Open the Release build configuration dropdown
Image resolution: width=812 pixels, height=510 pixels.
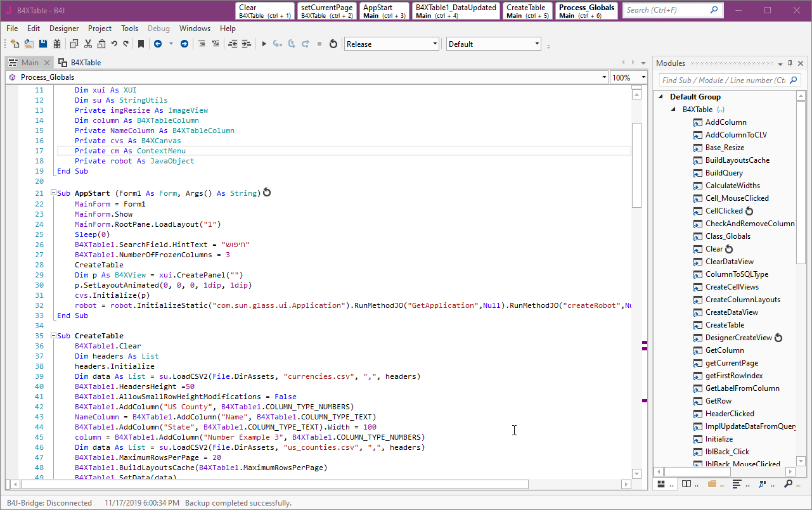click(435, 44)
